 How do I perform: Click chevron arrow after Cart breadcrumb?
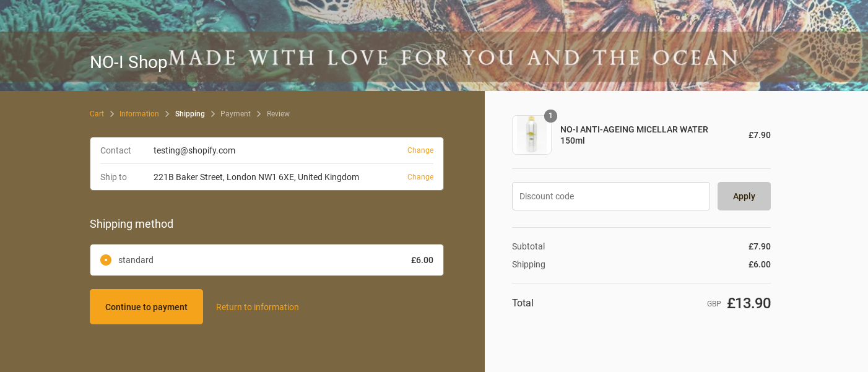click(x=112, y=114)
